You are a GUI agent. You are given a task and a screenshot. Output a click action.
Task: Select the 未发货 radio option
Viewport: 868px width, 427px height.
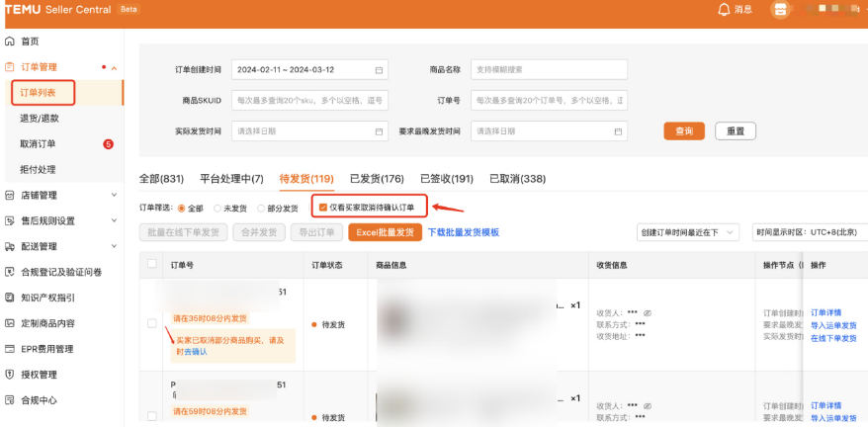tap(216, 209)
